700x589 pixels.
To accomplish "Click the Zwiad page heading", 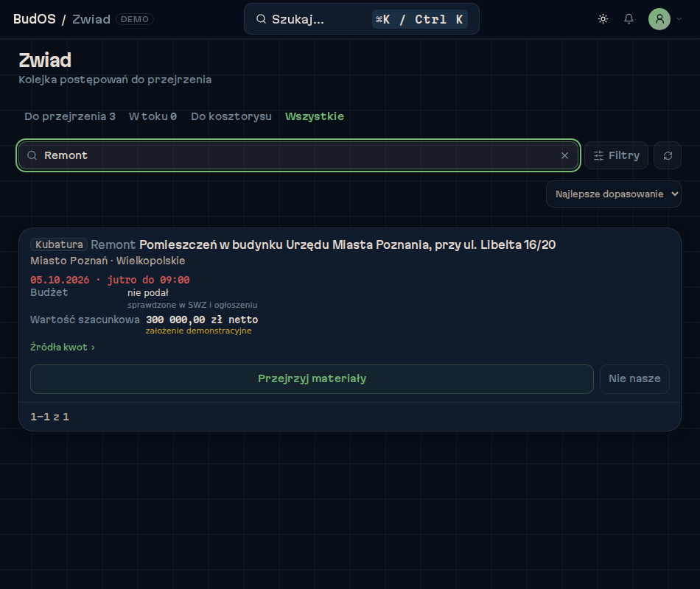I will (x=45, y=60).
